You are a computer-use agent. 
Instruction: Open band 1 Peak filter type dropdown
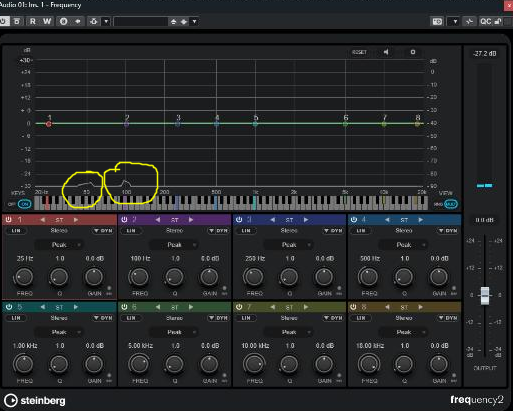coord(59,245)
